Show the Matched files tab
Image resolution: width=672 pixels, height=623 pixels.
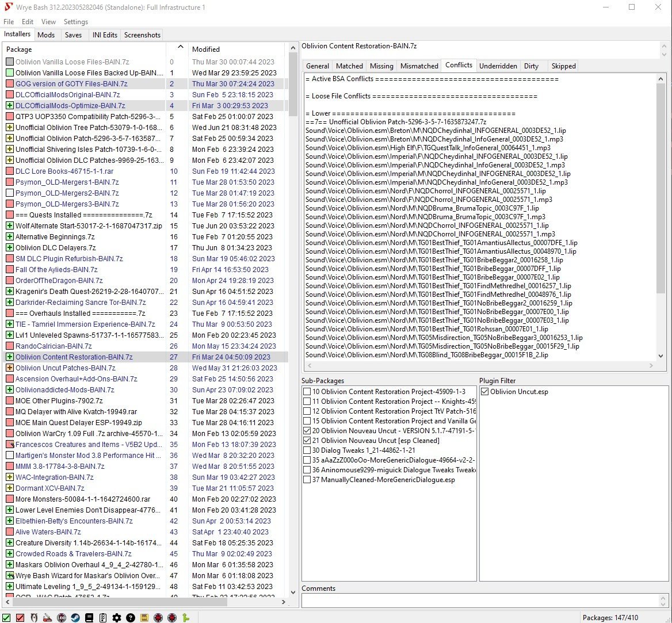tap(349, 66)
